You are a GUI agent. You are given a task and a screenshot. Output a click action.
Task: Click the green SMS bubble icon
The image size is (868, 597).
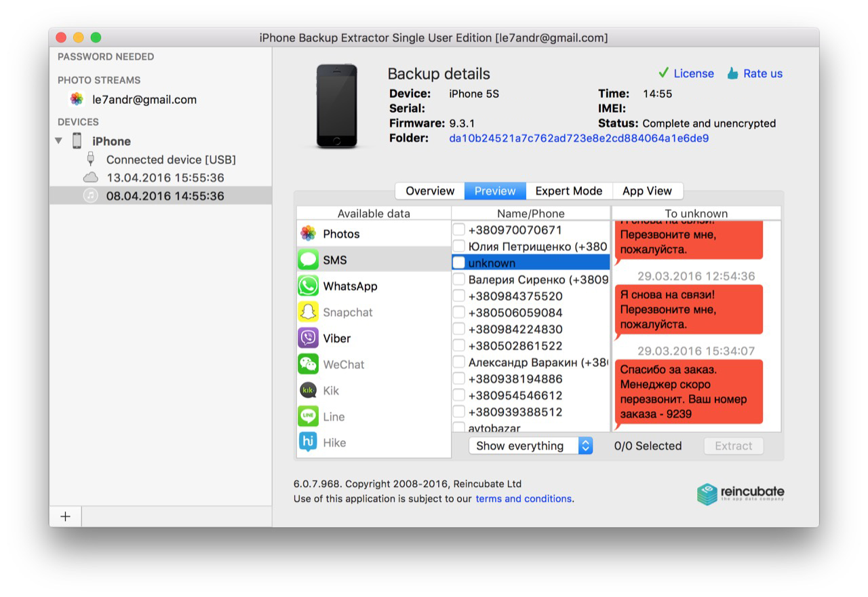pos(309,260)
